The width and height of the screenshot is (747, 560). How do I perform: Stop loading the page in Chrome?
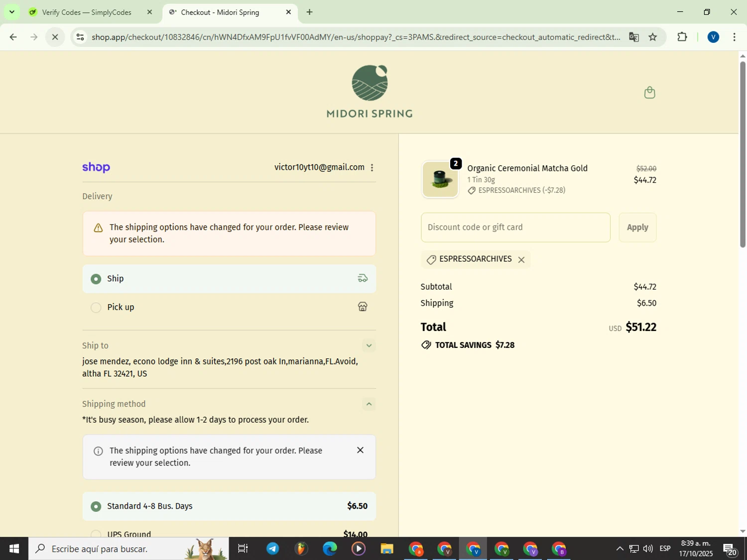point(55,37)
